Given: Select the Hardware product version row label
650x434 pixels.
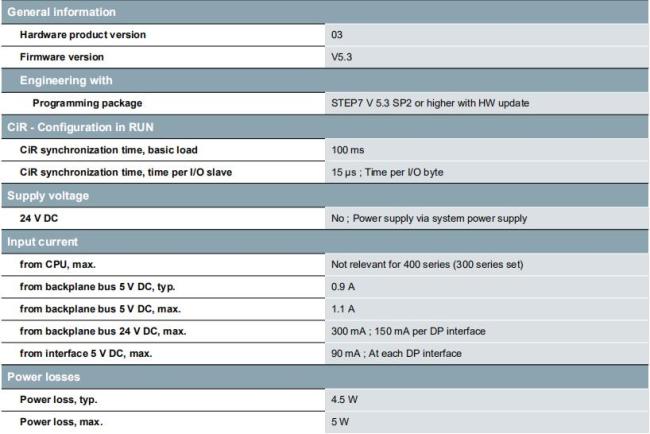Looking at the screenshot, I should click(x=83, y=34).
